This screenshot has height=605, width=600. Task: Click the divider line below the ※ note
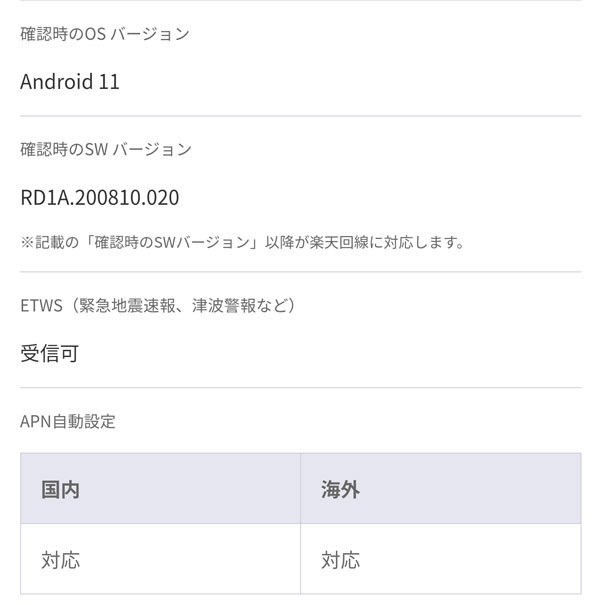click(x=300, y=272)
